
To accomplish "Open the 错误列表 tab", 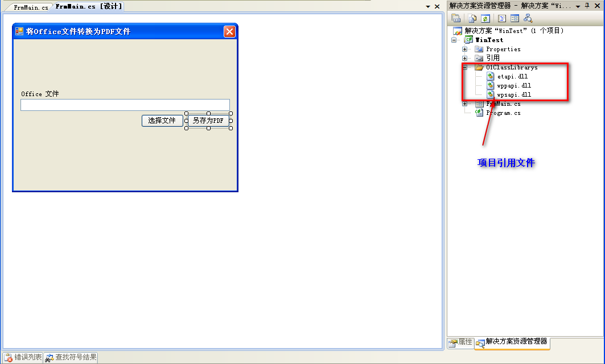I will (23, 357).
